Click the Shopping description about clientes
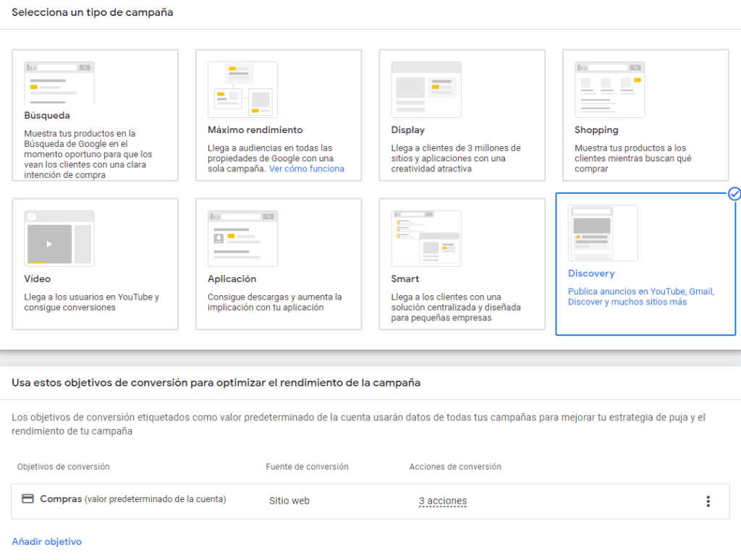741x560 pixels. coord(633,158)
